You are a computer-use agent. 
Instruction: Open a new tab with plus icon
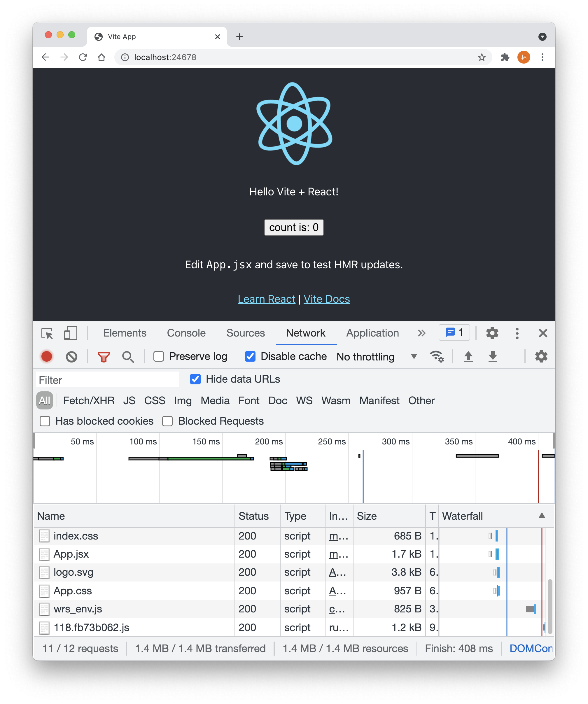pos(239,36)
